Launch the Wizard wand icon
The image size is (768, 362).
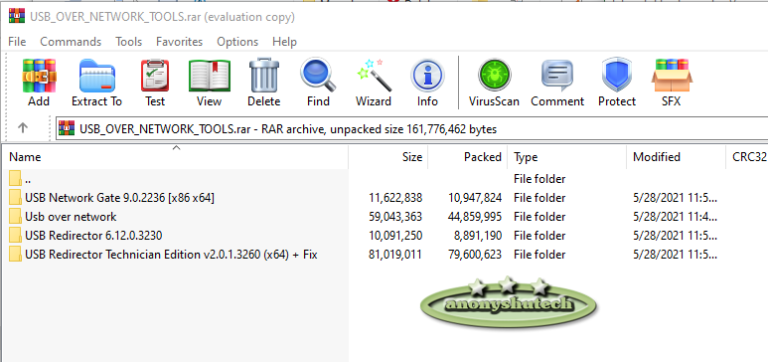click(374, 75)
